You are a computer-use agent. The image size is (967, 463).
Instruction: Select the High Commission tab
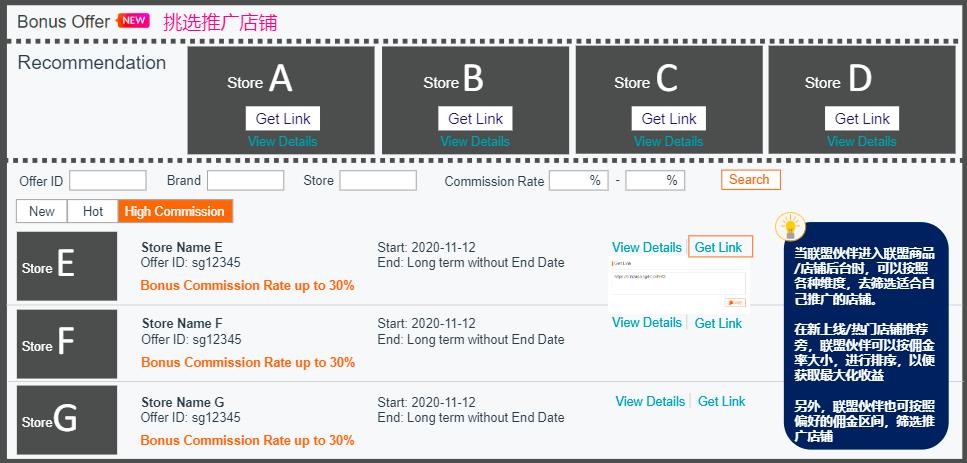tap(175, 211)
